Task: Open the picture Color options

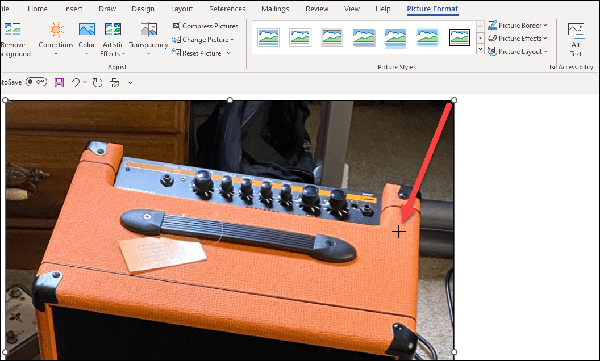Action: pos(86,39)
